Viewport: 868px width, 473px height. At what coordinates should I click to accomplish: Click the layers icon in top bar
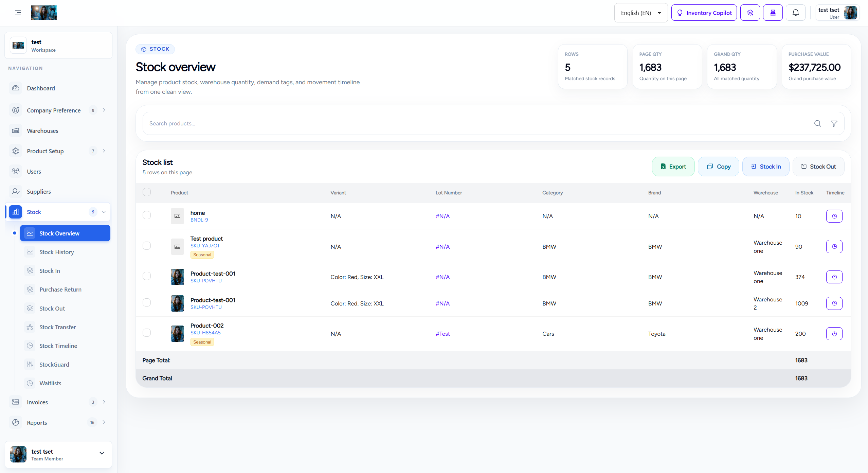point(750,13)
